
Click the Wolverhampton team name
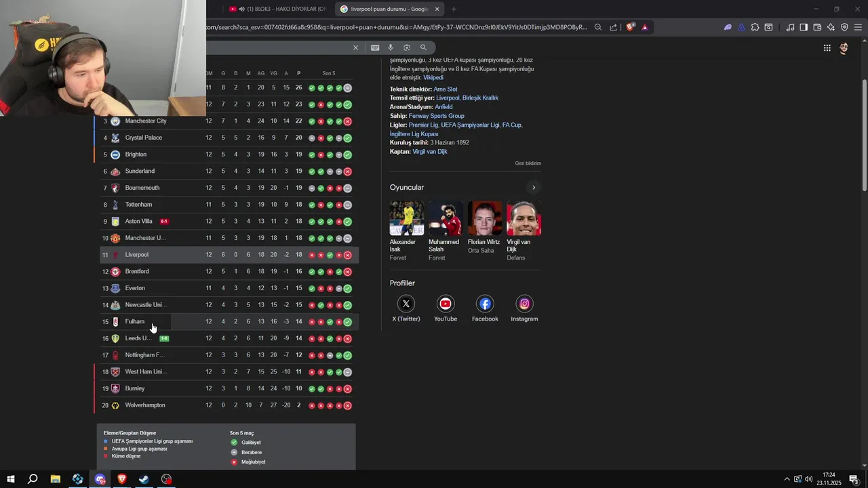pyautogui.click(x=145, y=405)
